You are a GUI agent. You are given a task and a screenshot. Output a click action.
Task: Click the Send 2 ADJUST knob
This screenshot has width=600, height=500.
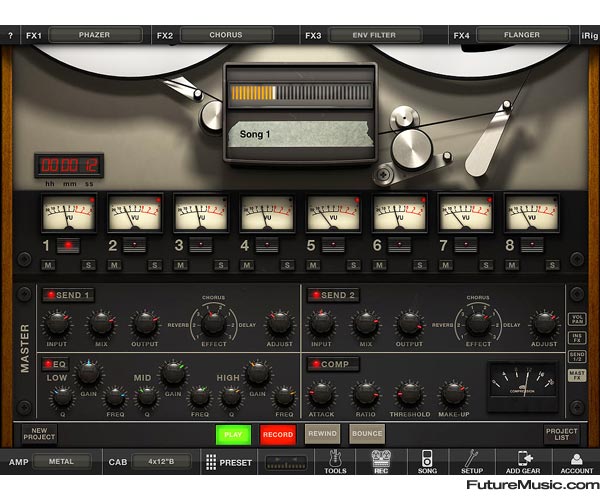tap(544, 324)
